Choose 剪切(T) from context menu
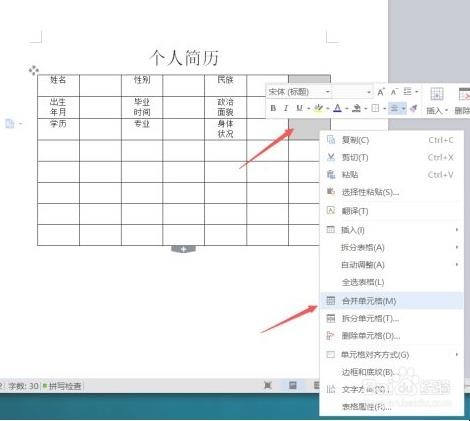 pyautogui.click(x=392, y=157)
